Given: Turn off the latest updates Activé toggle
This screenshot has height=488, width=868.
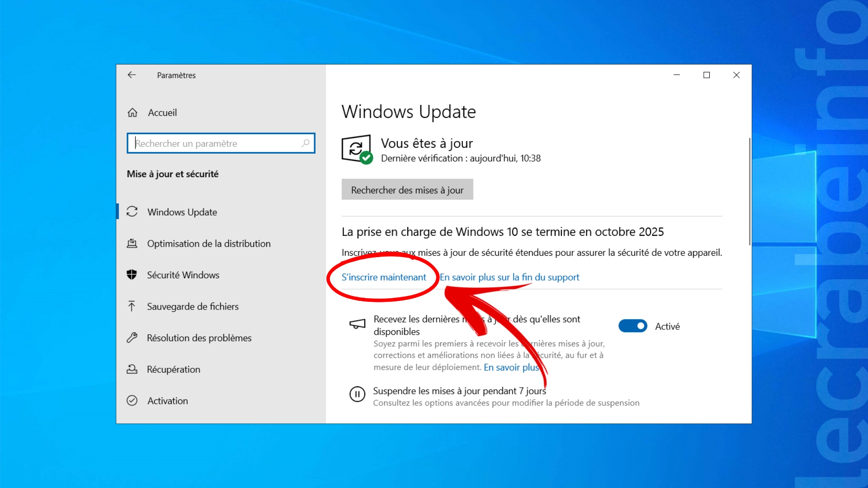Looking at the screenshot, I should point(632,326).
